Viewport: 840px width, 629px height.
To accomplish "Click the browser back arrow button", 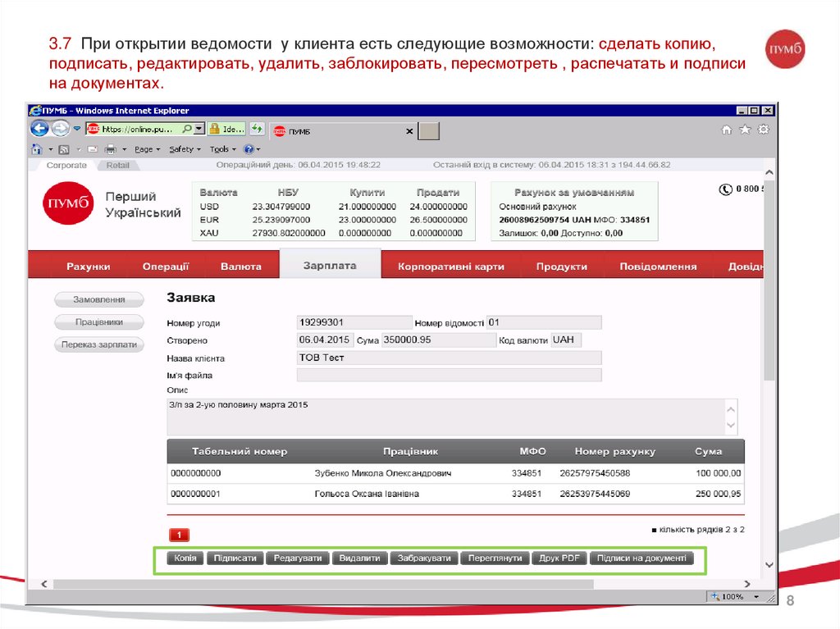I will pos(39,129).
